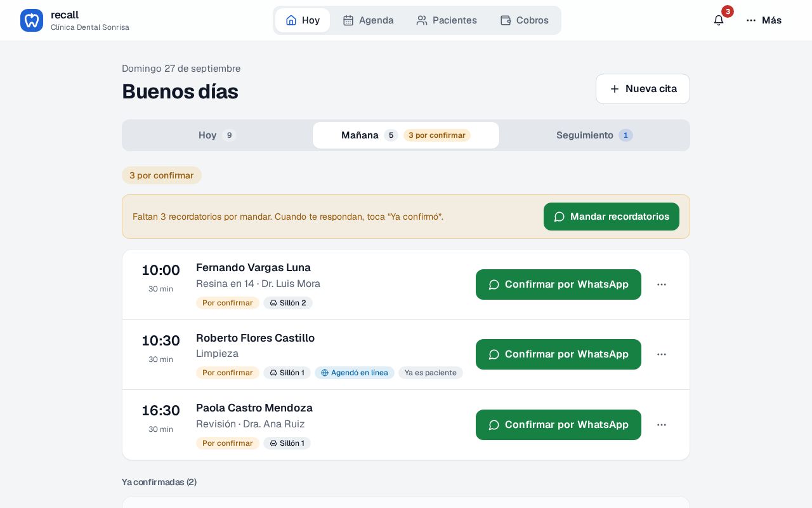Click the Nueva cita button

point(643,89)
